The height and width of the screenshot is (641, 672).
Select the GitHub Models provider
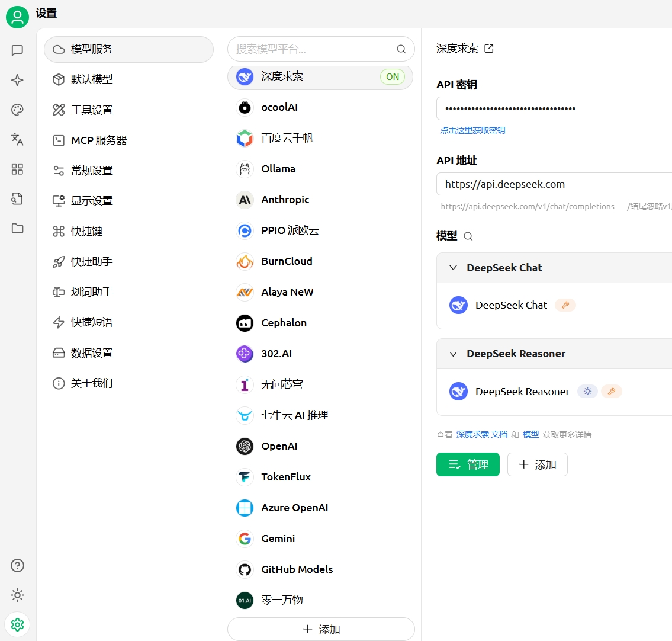click(320, 569)
